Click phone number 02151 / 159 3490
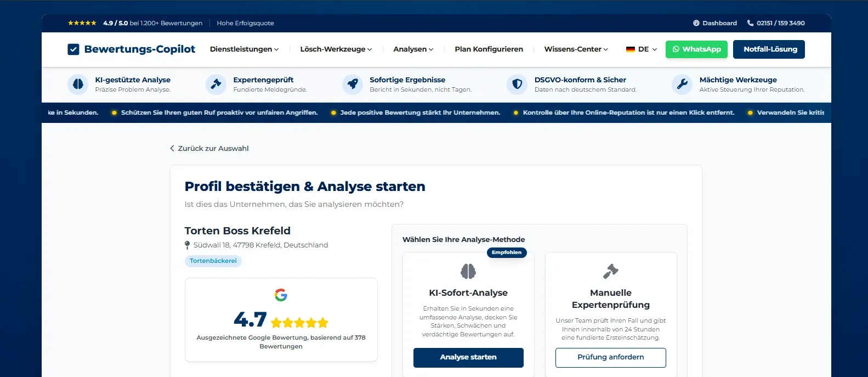Image resolution: width=868 pixels, height=377 pixels. 781,23
